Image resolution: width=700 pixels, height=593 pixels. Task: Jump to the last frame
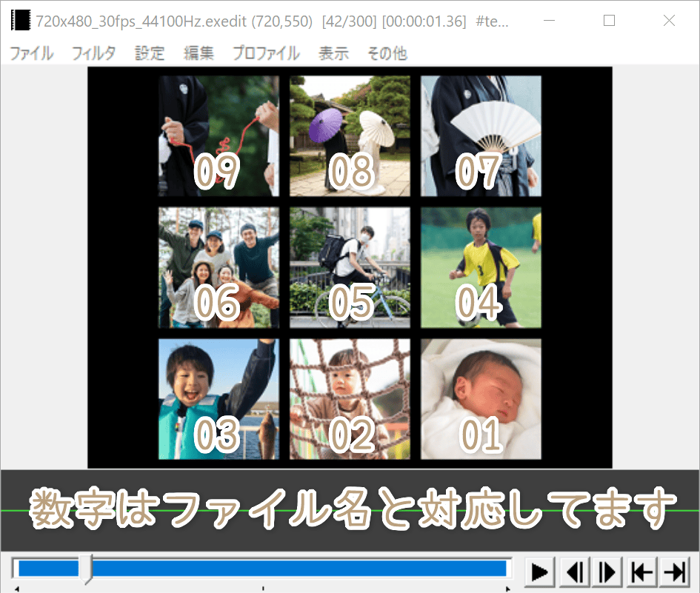click(x=675, y=571)
